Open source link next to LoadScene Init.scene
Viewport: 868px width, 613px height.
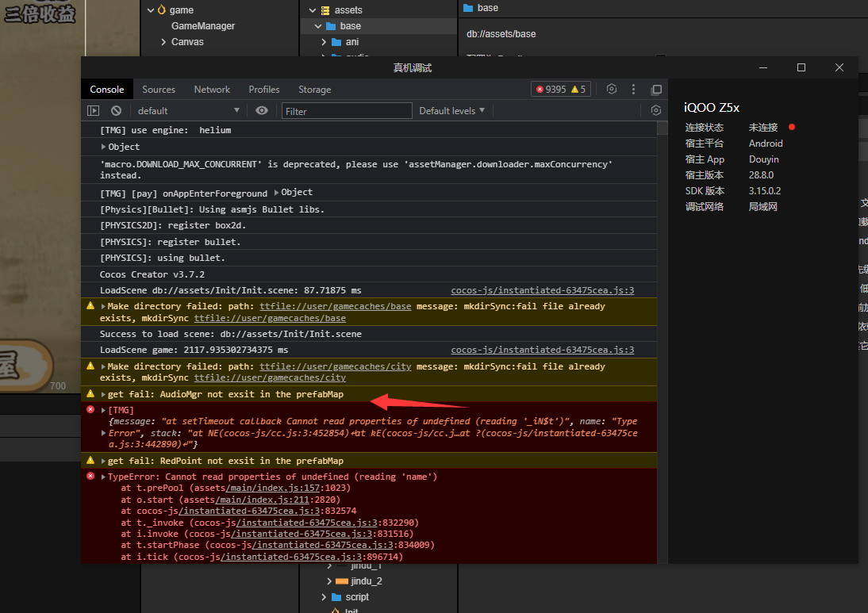543,290
